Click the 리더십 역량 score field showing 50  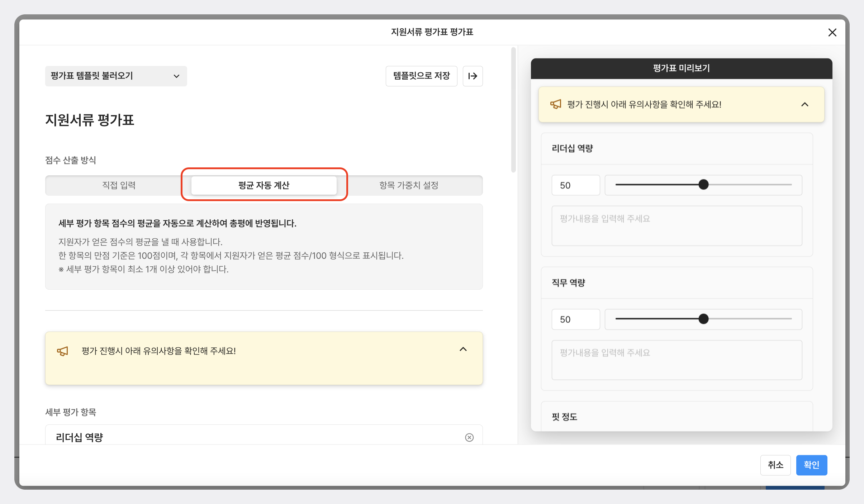(x=575, y=185)
